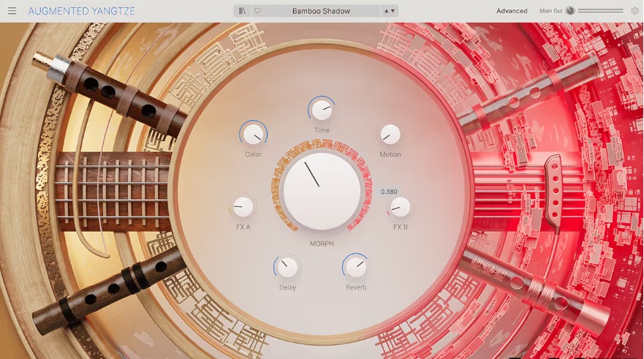
Task: Click the FX A knob
Action: [243, 207]
